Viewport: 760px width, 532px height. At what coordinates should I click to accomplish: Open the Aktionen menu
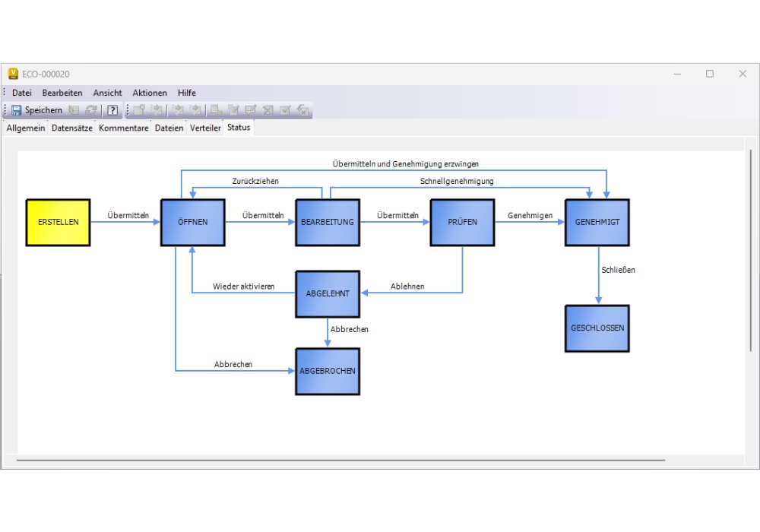click(x=150, y=93)
